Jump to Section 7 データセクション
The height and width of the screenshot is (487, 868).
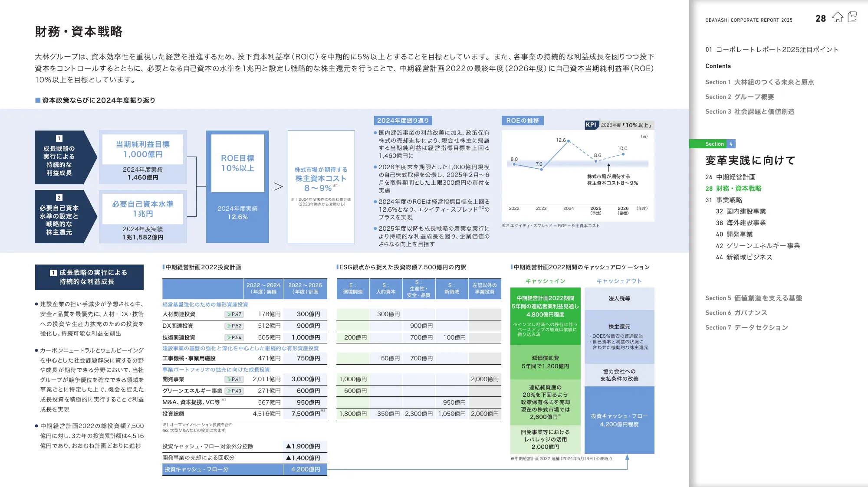click(746, 328)
